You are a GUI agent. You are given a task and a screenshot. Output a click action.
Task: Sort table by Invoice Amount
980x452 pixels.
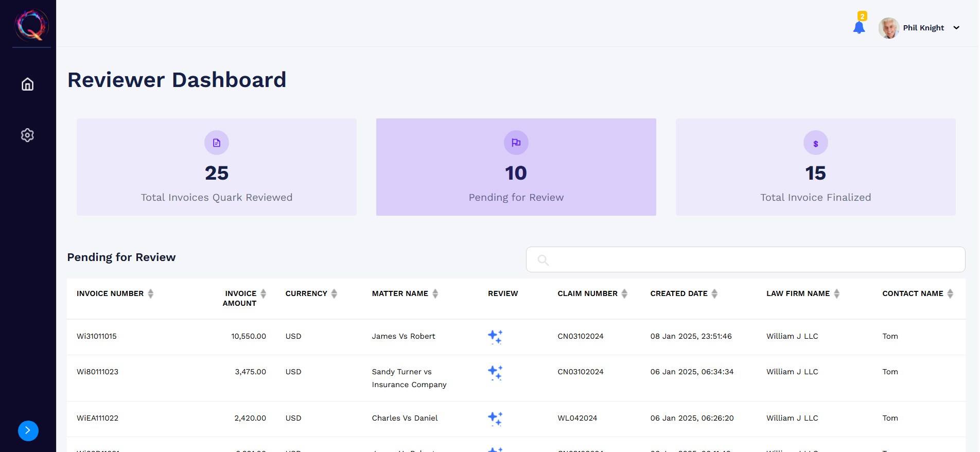pos(263,293)
